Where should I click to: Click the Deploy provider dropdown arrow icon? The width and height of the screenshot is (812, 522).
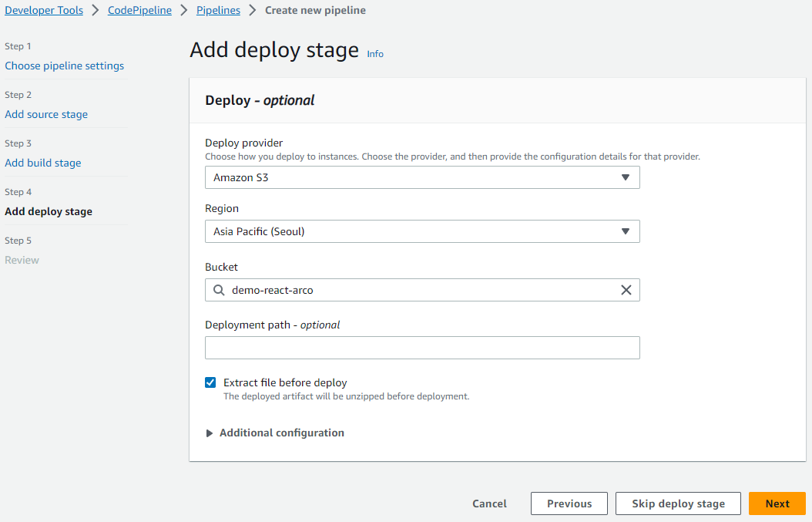(x=626, y=177)
